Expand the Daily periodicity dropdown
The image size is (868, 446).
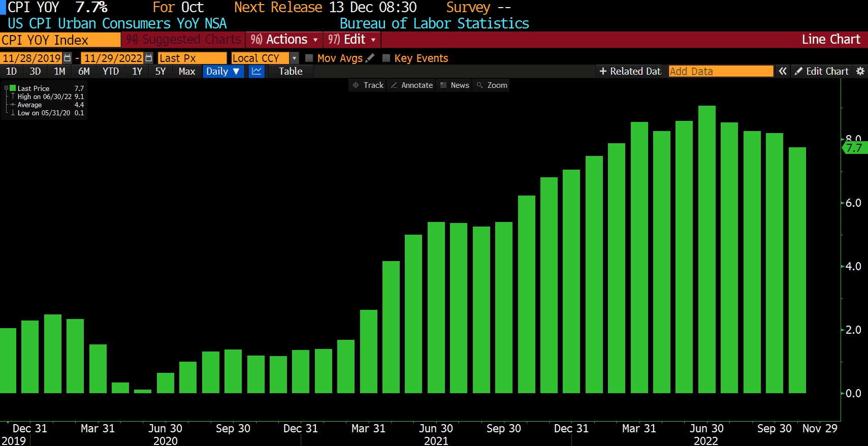223,72
